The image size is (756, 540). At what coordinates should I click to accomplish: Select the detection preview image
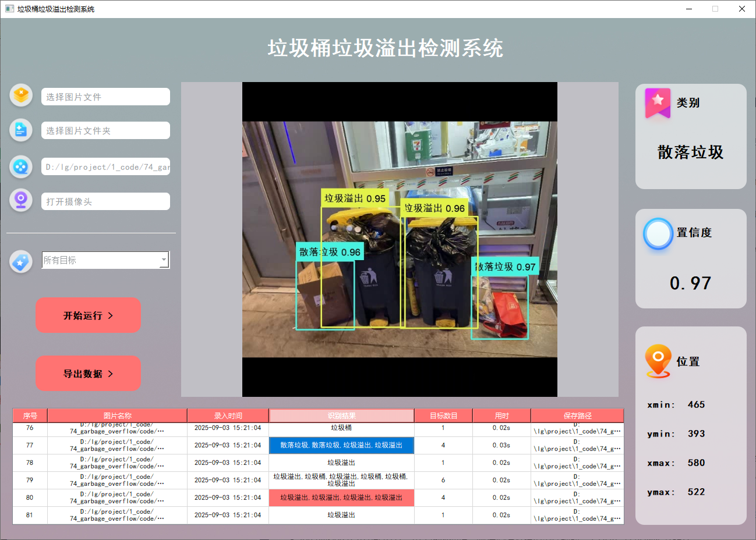pyautogui.click(x=400, y=239)
